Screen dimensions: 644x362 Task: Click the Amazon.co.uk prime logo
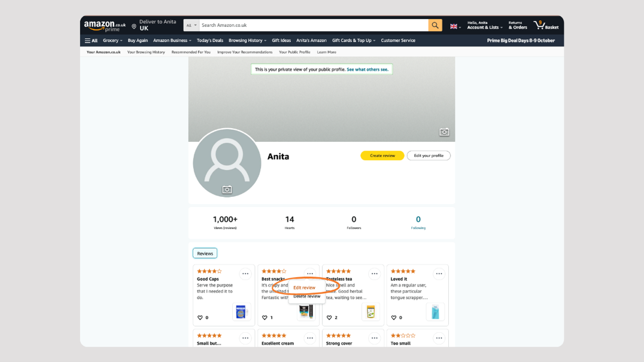tap(105, 26)
